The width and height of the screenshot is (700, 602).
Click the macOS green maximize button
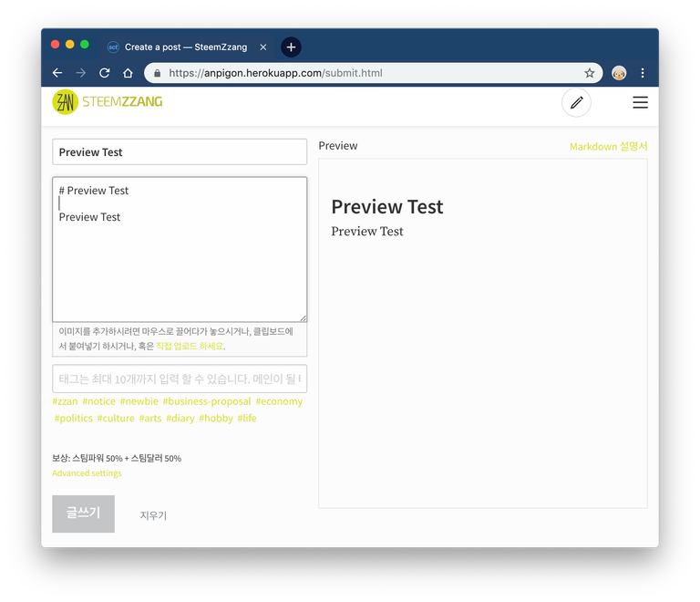coord(85,44)
